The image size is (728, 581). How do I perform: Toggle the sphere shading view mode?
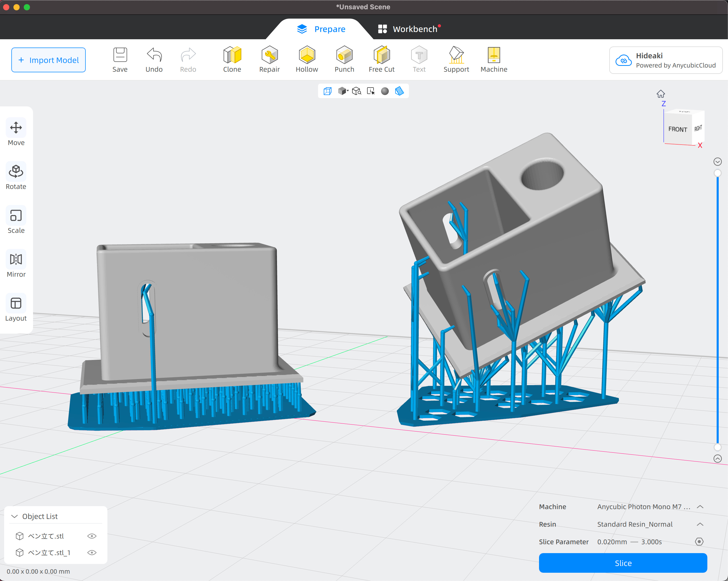click(385, 91)
